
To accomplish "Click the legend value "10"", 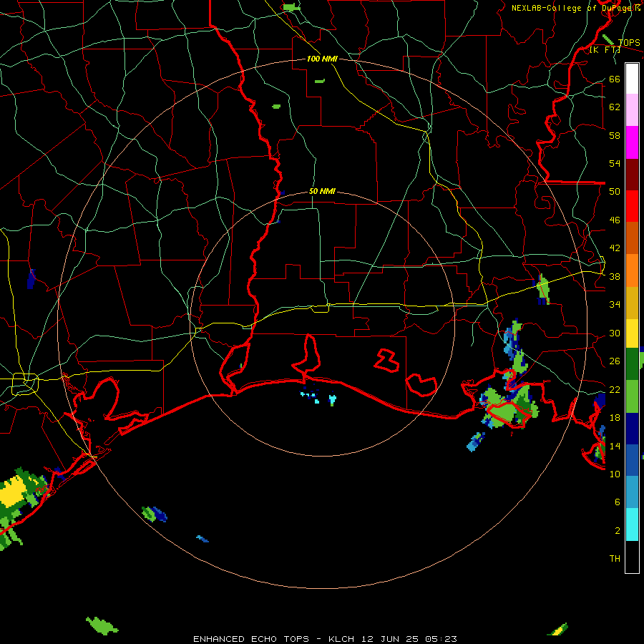I will (615, 474).
